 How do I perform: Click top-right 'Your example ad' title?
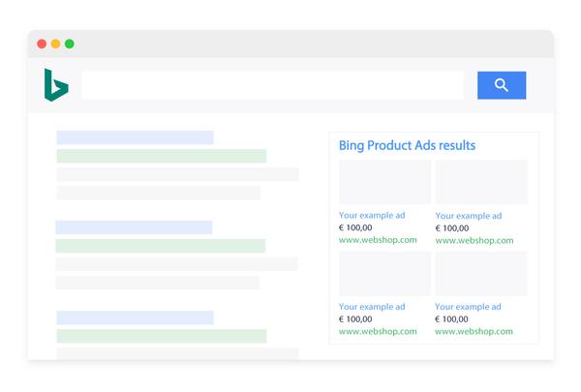point(469,216)
